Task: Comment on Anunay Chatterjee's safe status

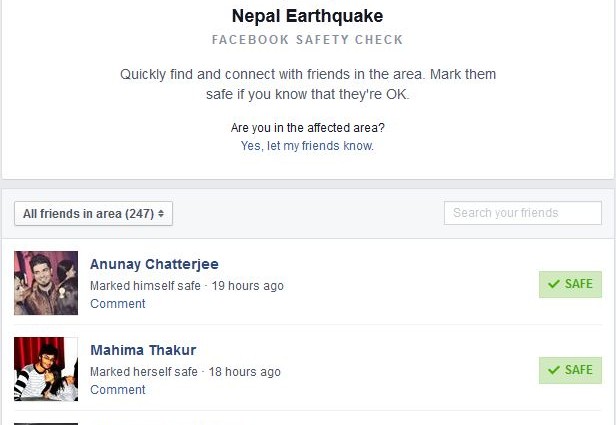Action: [118, 304]
